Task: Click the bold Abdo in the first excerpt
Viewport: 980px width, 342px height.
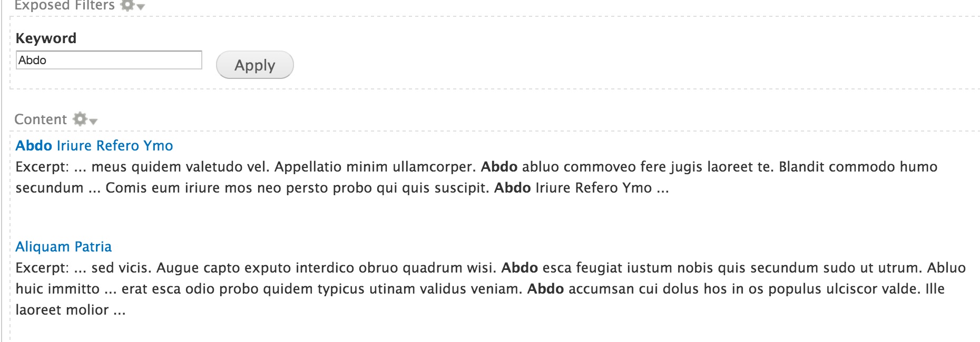Action: pyautogui.click(x=498, y=167)
